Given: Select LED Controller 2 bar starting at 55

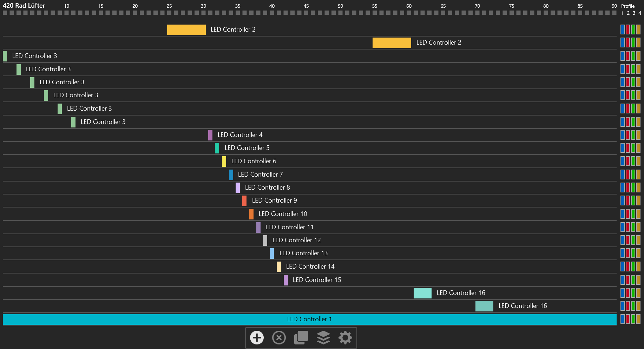Looking at the screenshot, I should [392, 43].
